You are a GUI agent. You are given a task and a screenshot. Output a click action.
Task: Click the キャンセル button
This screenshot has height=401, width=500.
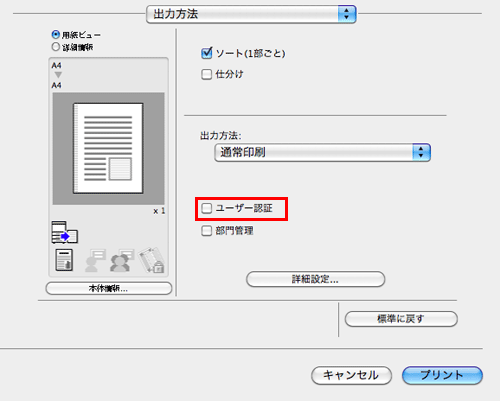point(351,375)
